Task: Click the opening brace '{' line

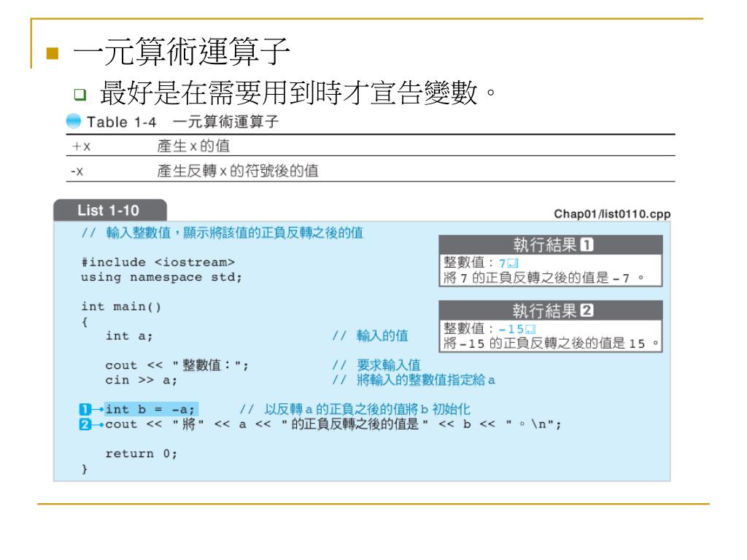Action: (85, 322)
